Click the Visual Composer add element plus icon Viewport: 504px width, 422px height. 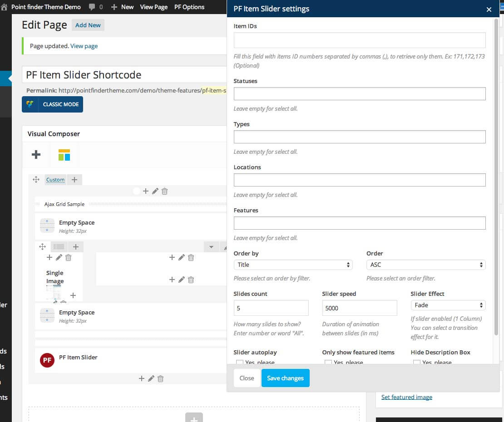coord(36,155)
